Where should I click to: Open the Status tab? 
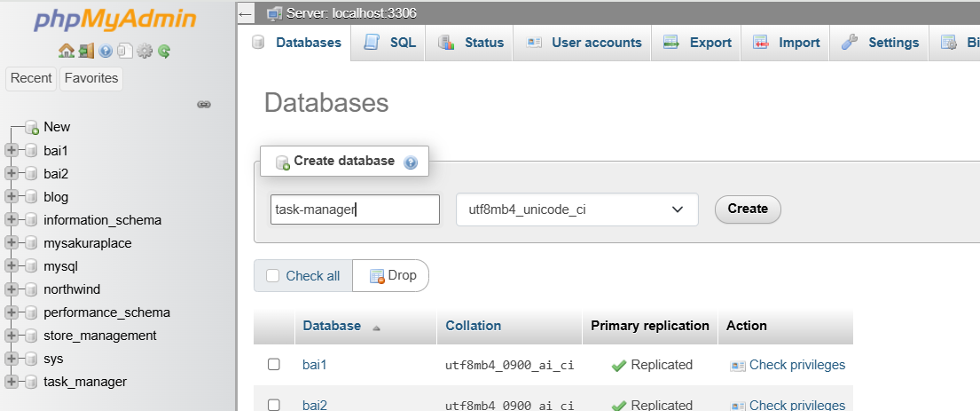[470, 43]
